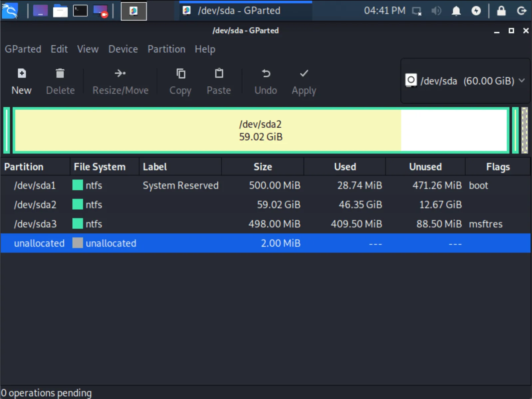Sort by the Size column header
This screenshot has width=532, height=399.
pyautogui.click(x=262, y=167)
